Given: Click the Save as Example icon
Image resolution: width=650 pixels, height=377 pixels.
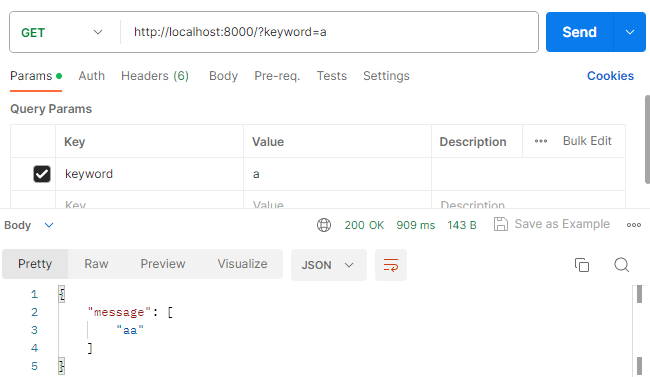Looking at the screenshot, I should pos(501,224).
